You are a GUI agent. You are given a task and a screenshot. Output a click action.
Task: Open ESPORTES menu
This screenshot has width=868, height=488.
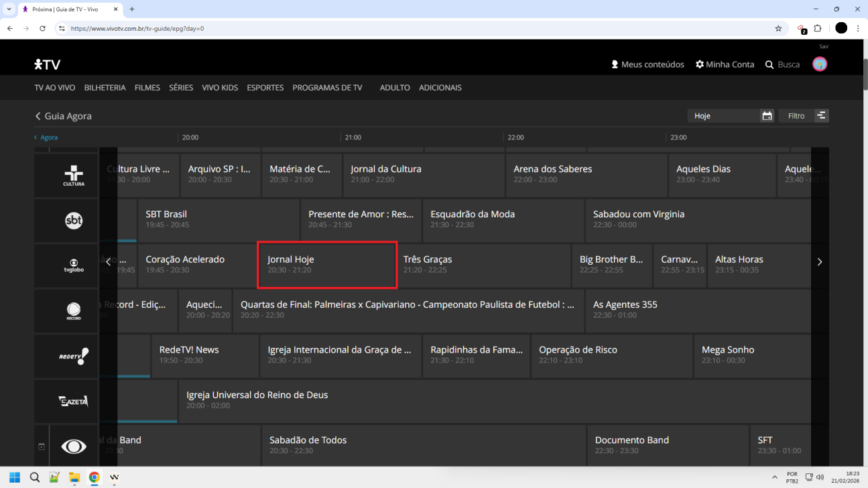coord(265,88)
